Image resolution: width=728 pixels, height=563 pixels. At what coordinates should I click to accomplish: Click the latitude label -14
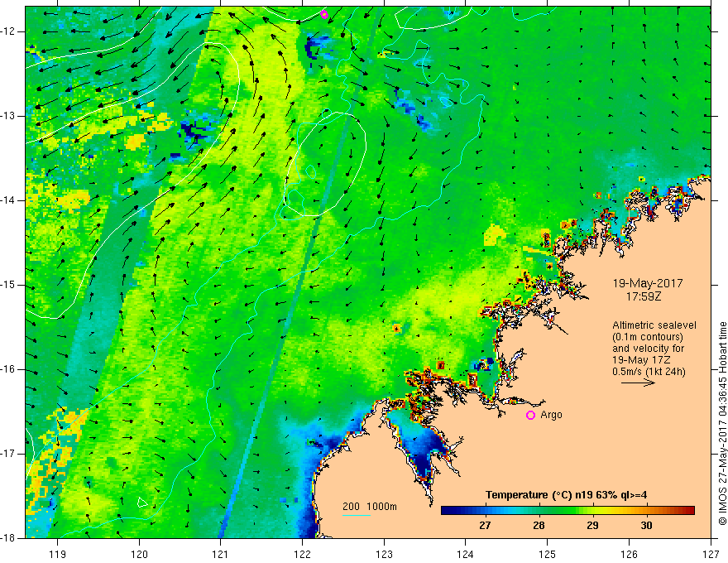tap(8, 200)
